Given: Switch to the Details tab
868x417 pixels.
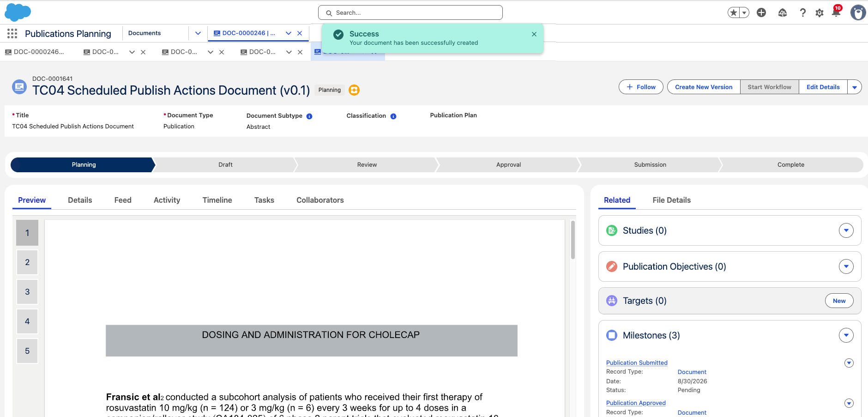Looking at the screenshot, I should point(80,200).
